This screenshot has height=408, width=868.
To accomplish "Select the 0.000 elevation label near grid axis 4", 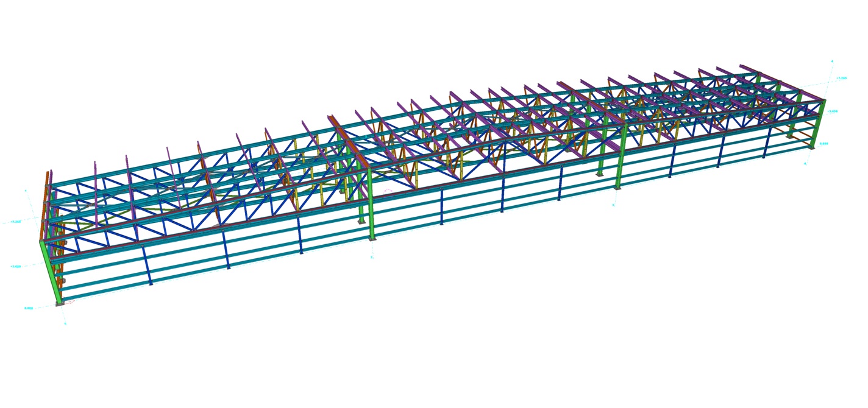I will click(x=824, y=144).
